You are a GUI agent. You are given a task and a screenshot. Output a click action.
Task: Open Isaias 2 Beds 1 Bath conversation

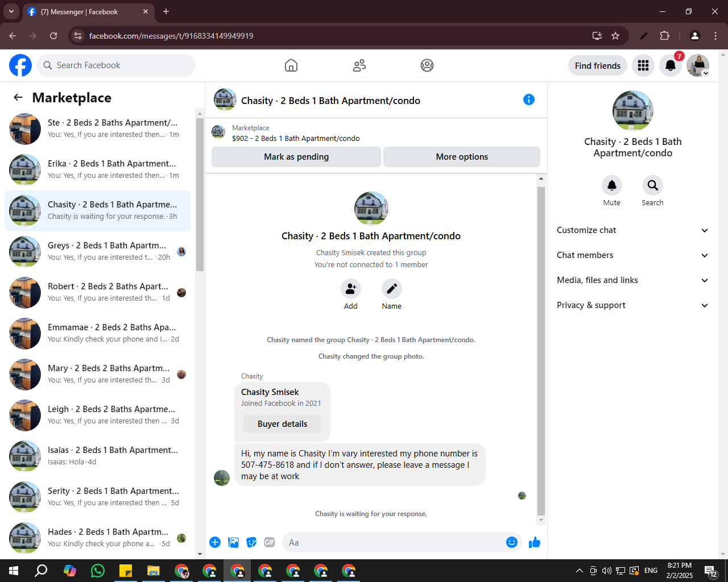coord(97,456)
